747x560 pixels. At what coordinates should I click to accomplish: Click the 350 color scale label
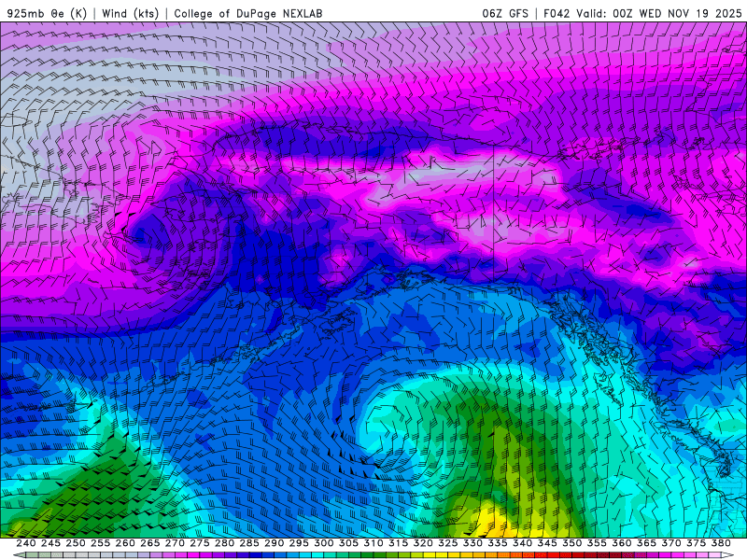[571, 543]
